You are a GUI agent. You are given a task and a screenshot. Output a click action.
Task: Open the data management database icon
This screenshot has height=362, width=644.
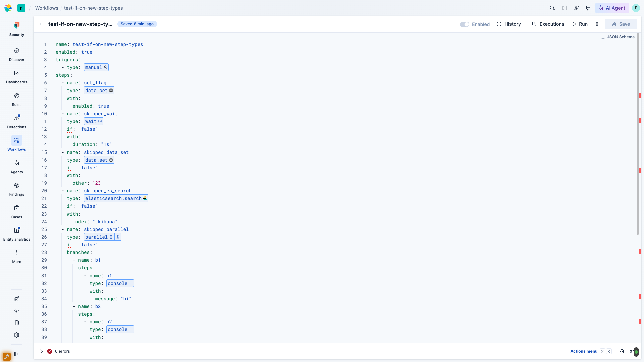(x=17, y=323)
